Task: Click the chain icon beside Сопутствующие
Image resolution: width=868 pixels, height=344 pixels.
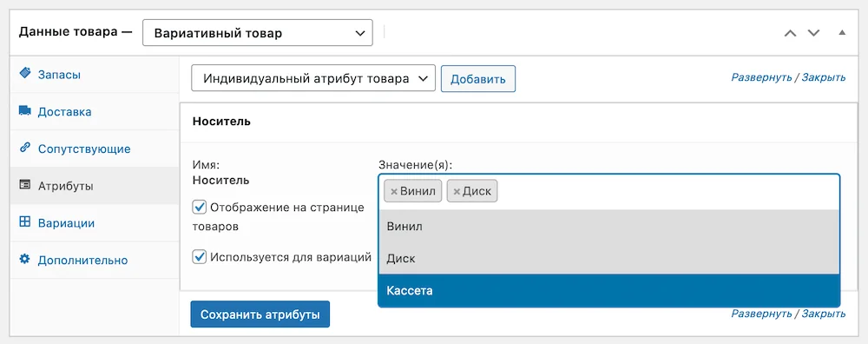Action: (25, 148)
